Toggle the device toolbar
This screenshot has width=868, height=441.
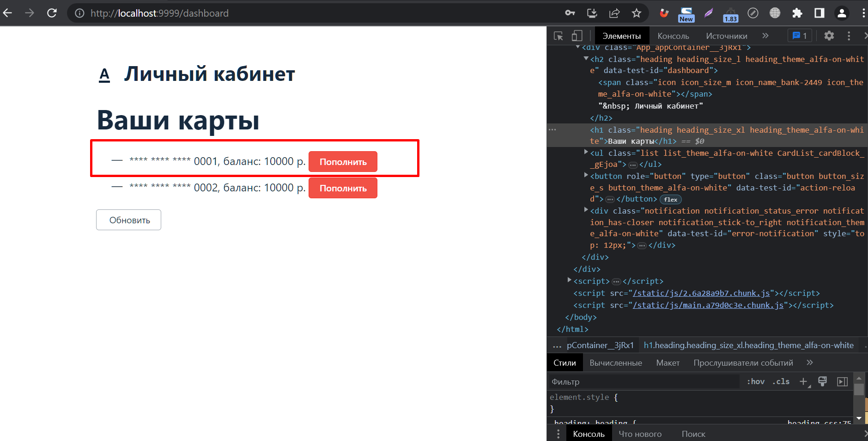577,36
